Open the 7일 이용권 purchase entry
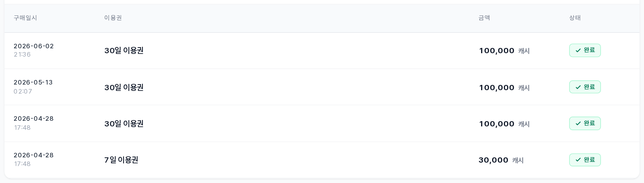Image resolution: width=644 pixels, height=183 pixels. click(121, 160)
